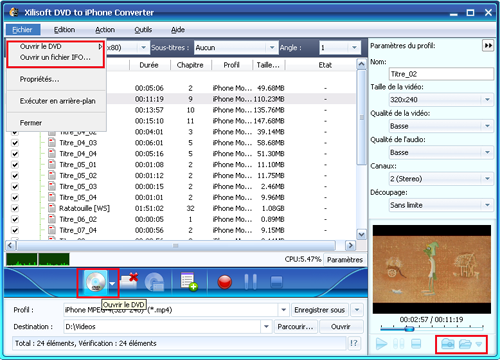Open the Outils menu
The height and width of the screenshot is (360, 500).
pos(143,30)
